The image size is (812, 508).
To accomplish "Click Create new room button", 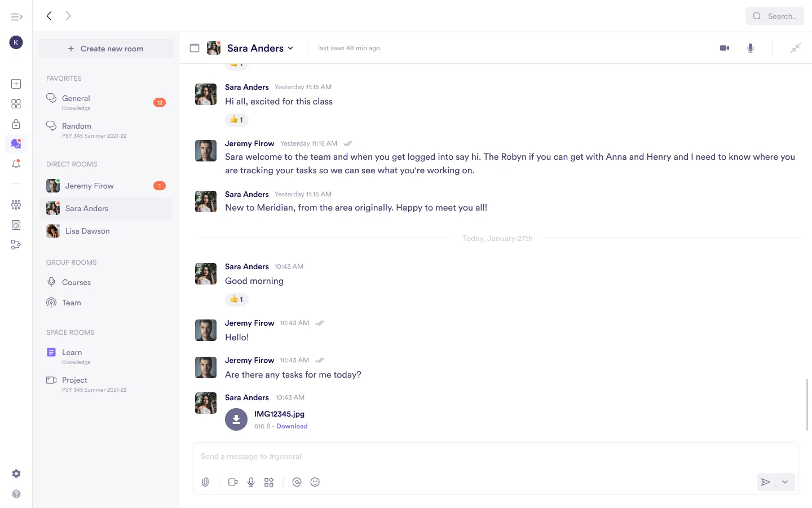I will click(106, 49).
